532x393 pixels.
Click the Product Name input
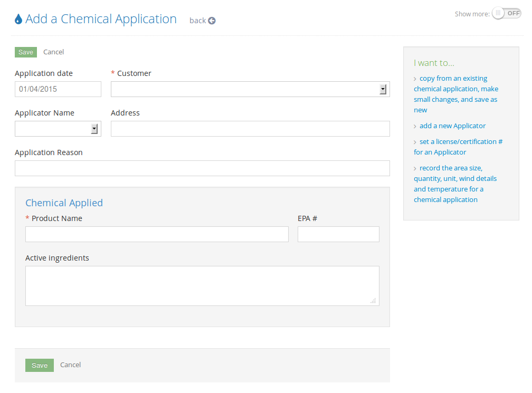157,234
